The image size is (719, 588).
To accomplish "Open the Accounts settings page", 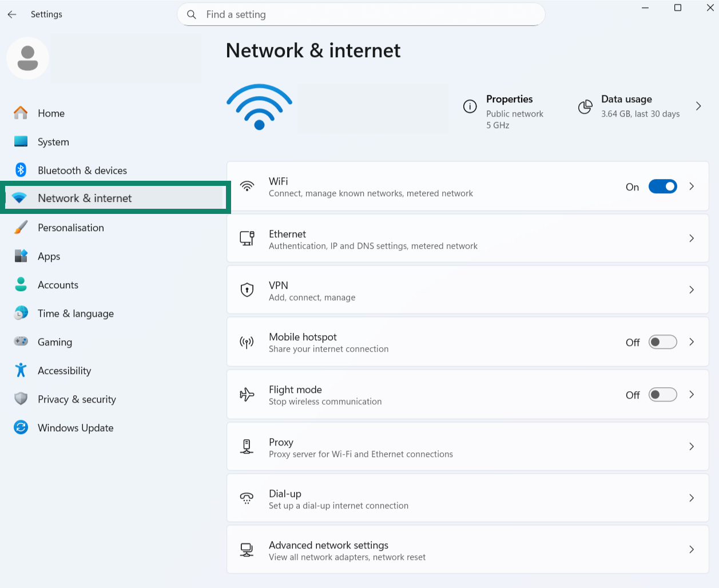I will [58, 284].
